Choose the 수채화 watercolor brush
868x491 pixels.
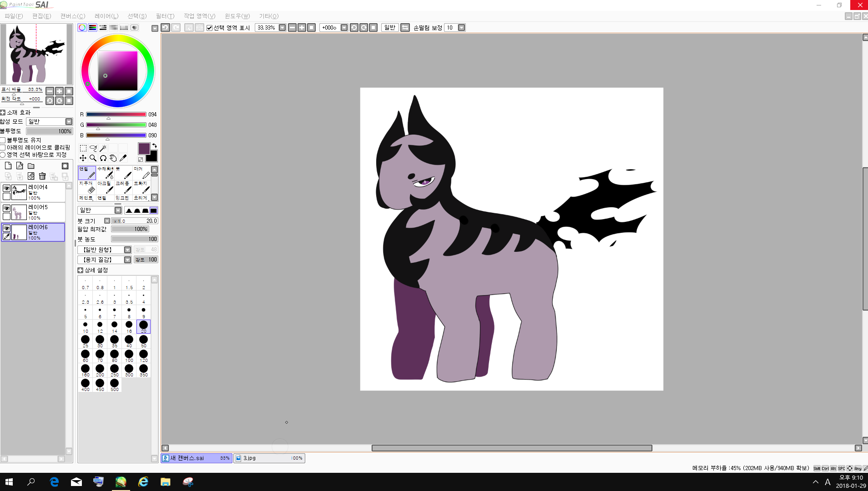tap(105, 172)
